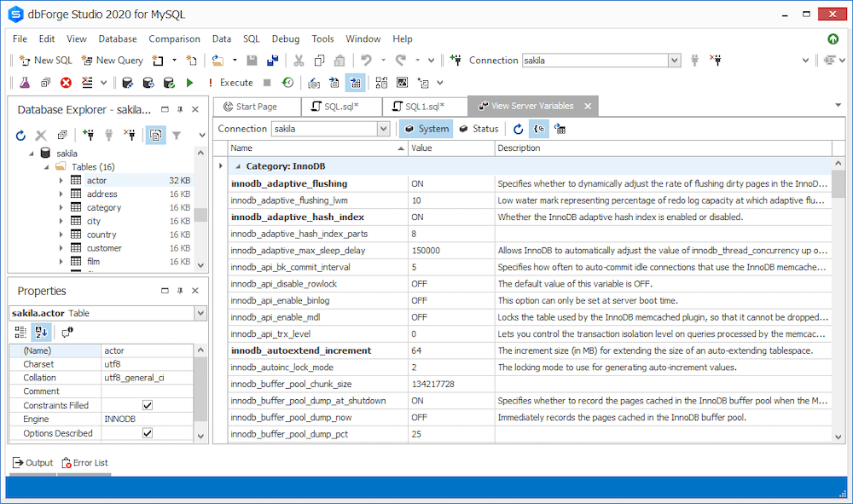Open the Query Profiler flask icon

(x=24, y=83)
